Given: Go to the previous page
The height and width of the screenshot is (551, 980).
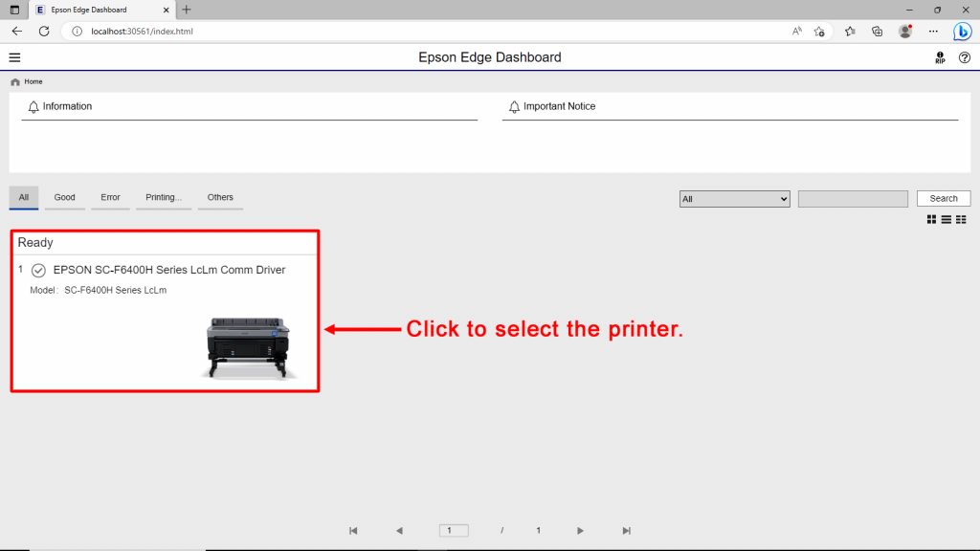Looking at the screenshot, I should tap(399, 530).
